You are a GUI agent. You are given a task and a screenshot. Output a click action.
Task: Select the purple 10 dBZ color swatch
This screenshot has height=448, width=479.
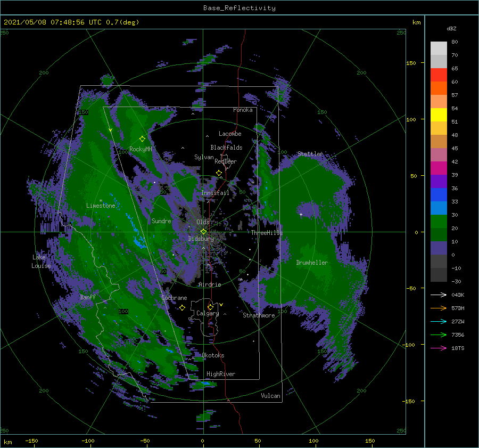click(x=439, y=248)
